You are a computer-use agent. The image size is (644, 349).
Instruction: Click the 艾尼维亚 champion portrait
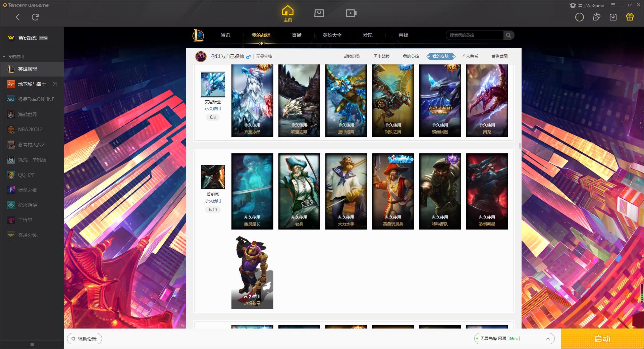coord(213,84)
